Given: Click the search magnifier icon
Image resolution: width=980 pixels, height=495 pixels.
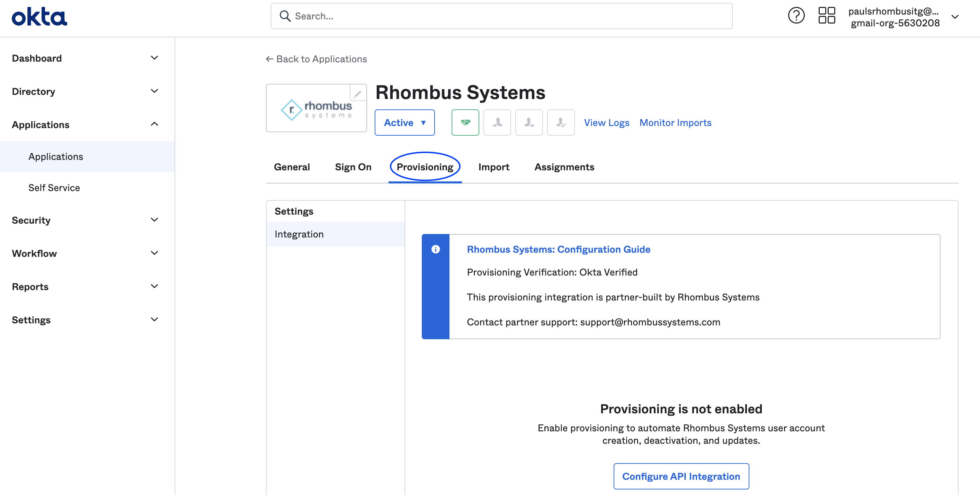Looking at the screenshot, I should click(285, 16).
